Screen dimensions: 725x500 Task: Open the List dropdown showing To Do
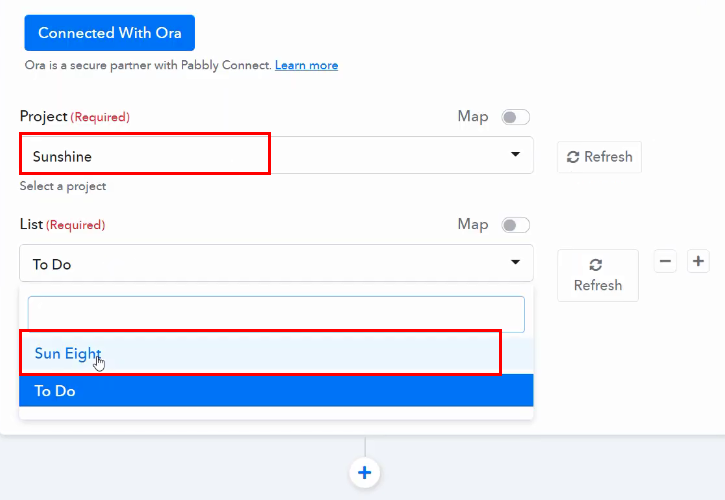[276, 263]
